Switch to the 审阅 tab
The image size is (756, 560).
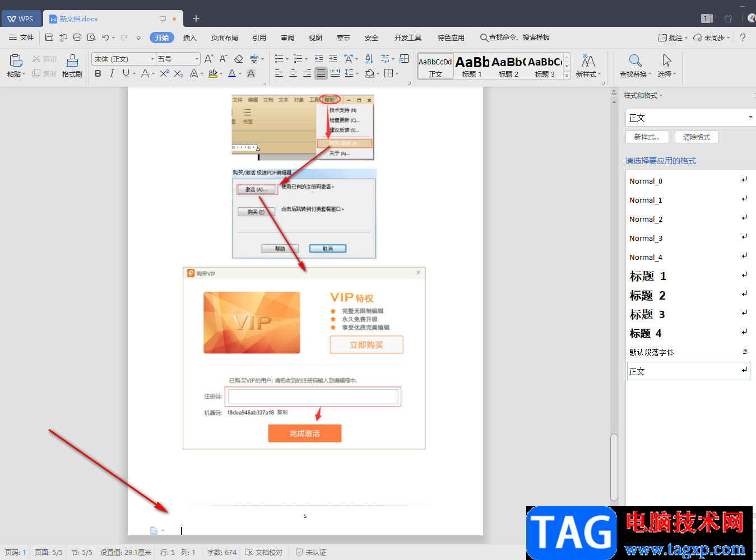pos(287,38)
